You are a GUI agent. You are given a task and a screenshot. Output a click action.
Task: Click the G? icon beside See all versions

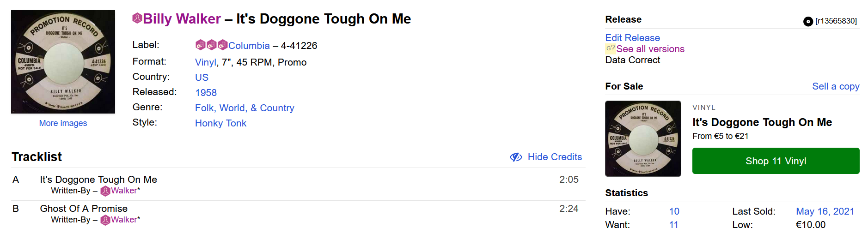coord(610,48)
